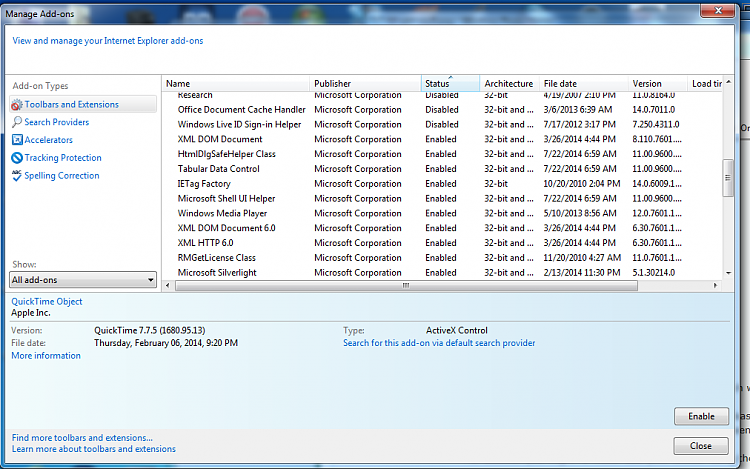Select Windows Media Player add-on
Viewport: 750px width, 469px height.
pos(442,213)
